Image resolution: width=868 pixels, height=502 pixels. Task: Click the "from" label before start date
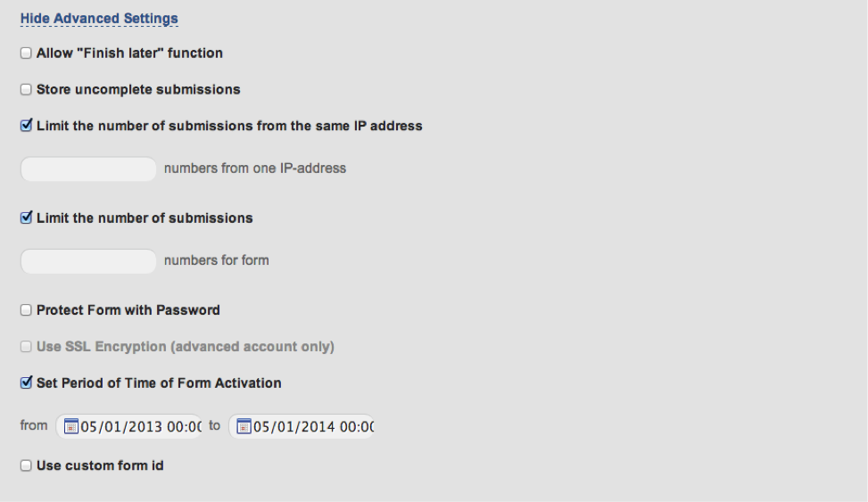coord(34,425)
